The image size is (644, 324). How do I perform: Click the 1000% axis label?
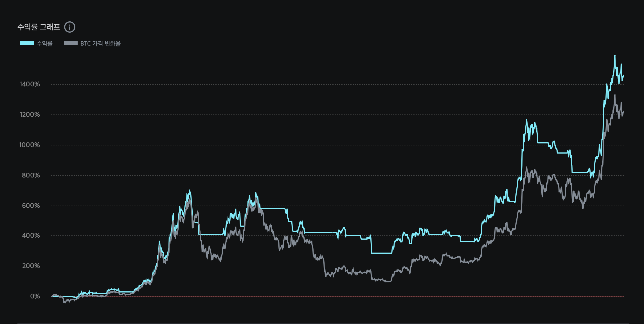point(30,145)
